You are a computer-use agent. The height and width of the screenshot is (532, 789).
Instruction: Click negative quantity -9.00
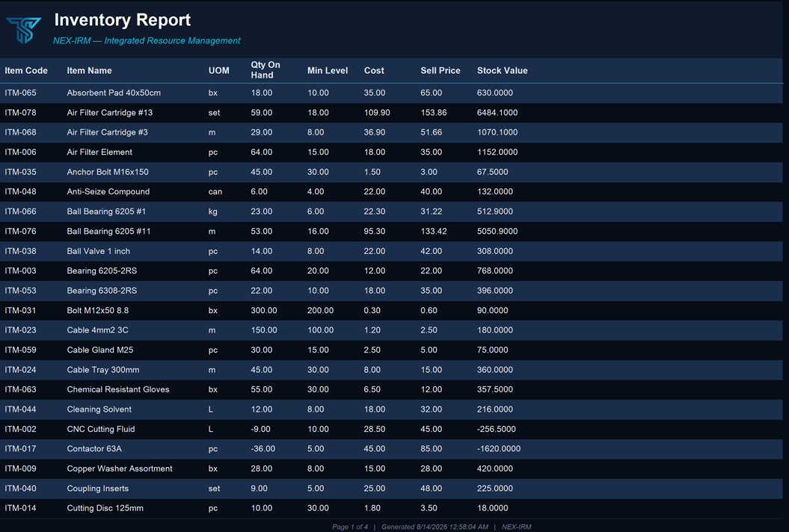[x=261, y=429]
